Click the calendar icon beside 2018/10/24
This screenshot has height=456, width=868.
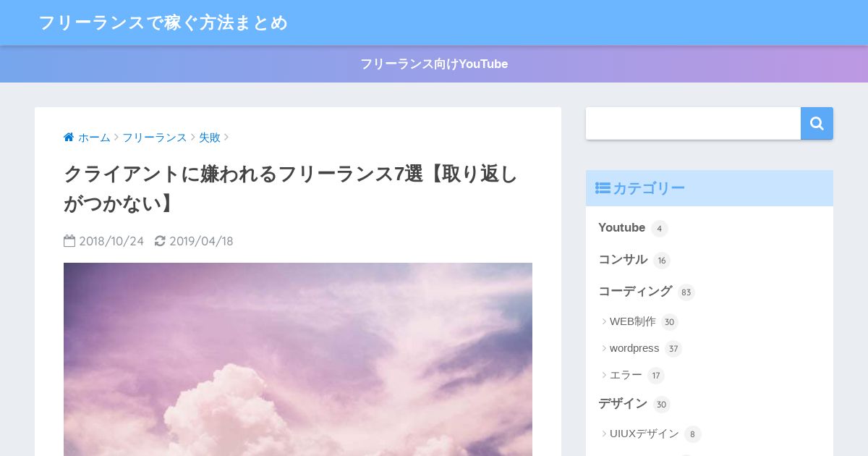pos(69,241)
